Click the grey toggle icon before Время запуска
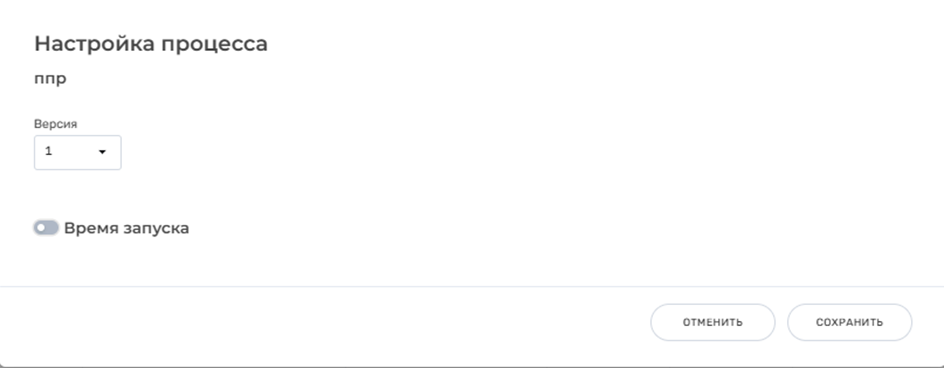 tap(46, 228)
